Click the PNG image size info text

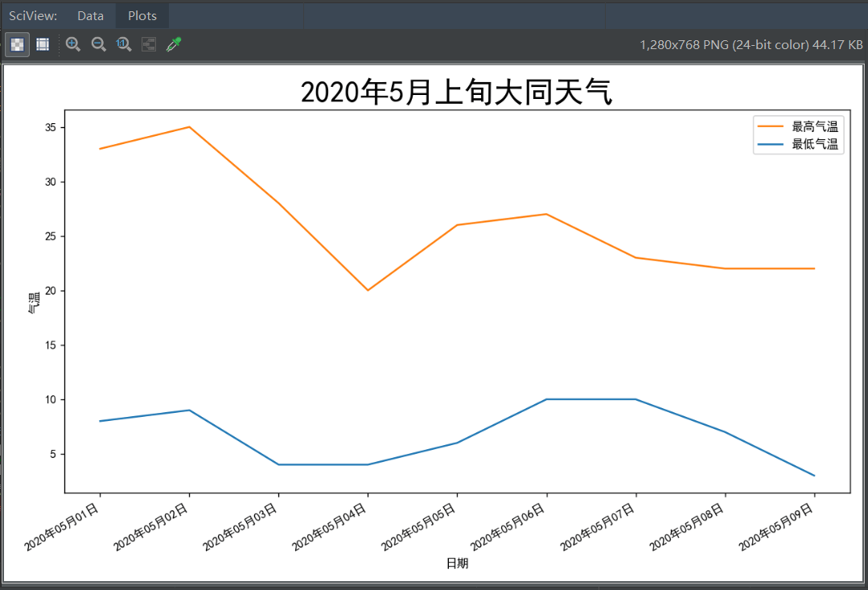751,45
